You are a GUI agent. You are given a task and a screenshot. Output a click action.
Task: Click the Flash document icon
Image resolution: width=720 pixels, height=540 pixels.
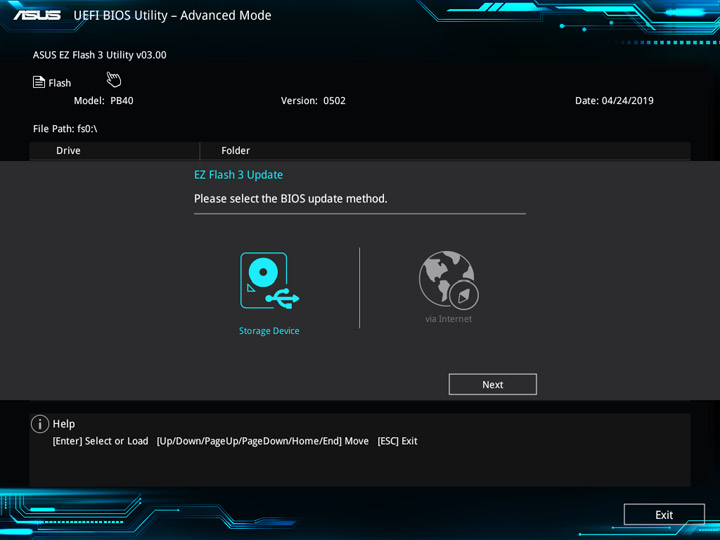tap(39, 82)
